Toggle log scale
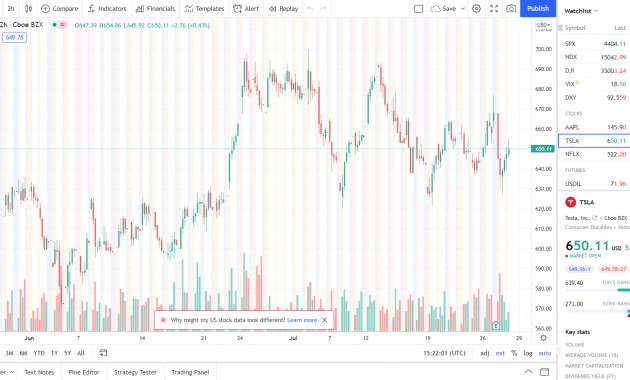The width and height of the screenshot is (630, 380). coord(528,353)
